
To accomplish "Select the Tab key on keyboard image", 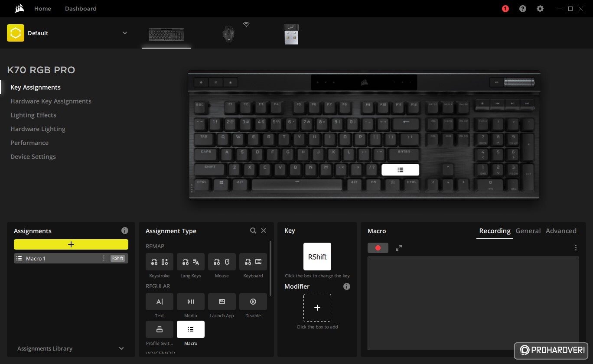I will (x=203, y=139).
